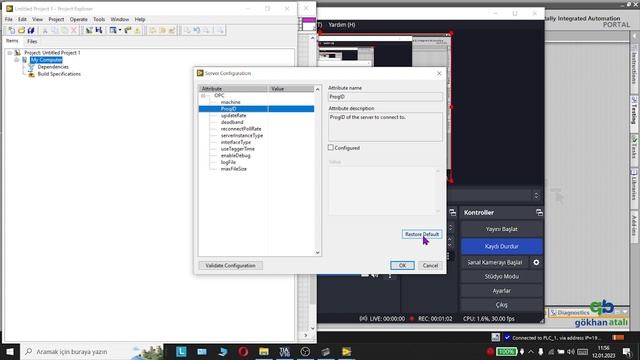The height and width of the screenshot is (360, 640).
Task: Click the Restore Default button
Action: click(422, 234)
